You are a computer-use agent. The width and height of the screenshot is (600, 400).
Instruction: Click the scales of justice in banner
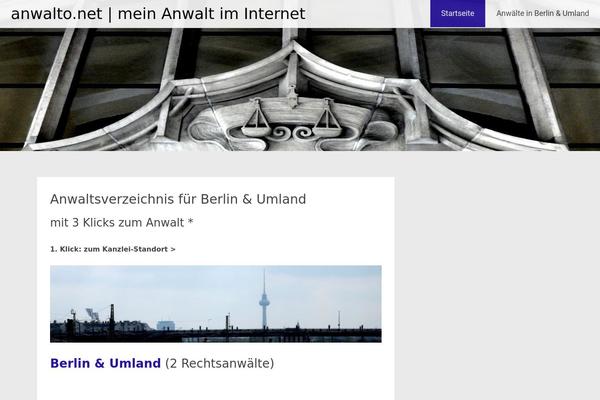[292, 115]
